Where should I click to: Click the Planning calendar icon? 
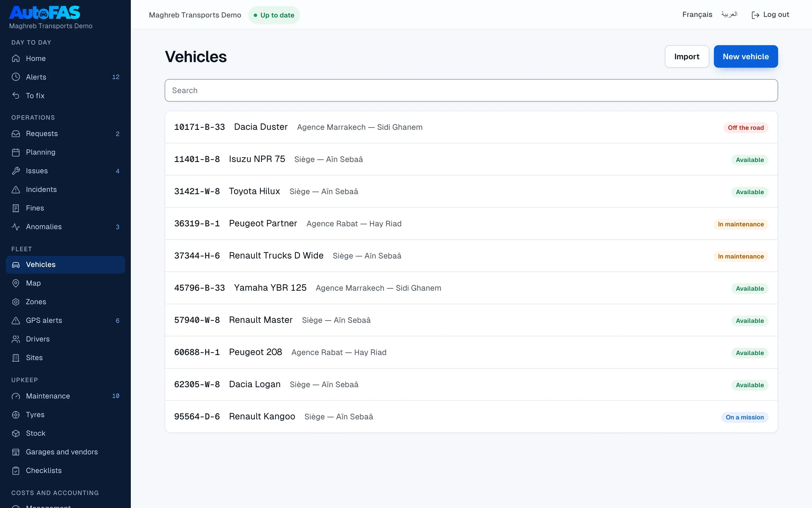(x=16, y=152)
